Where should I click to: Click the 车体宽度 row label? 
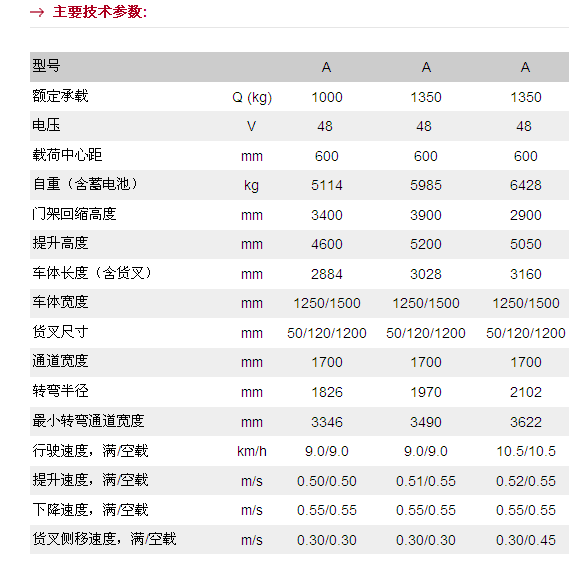coord(60,302)
